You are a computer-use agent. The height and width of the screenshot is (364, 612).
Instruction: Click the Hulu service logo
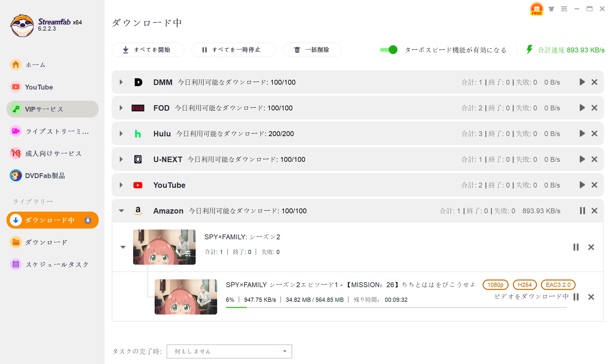tap(138, 133)
